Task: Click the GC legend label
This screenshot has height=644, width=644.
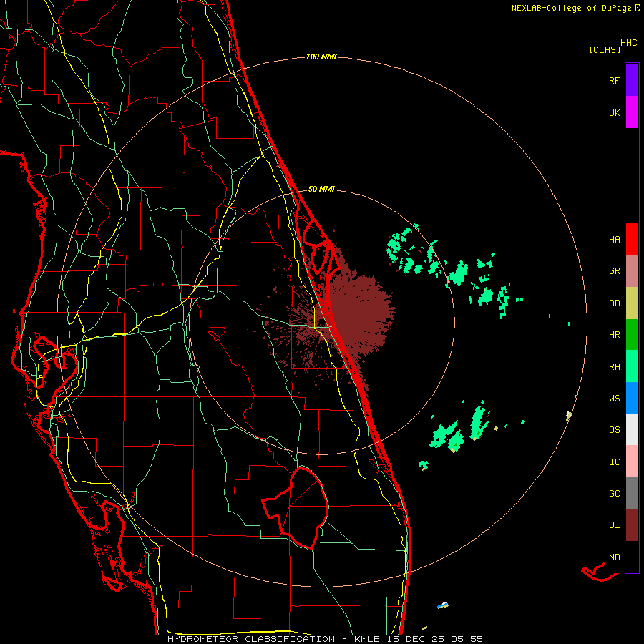Action: [614, 493]
